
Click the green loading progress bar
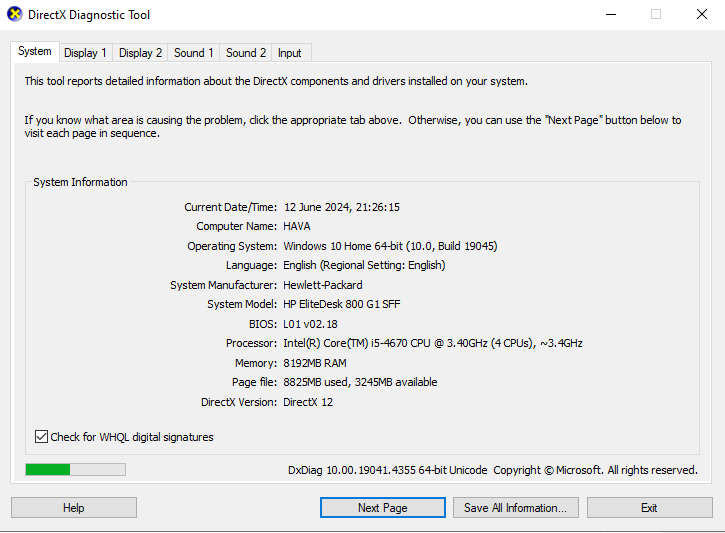point(75,470)
